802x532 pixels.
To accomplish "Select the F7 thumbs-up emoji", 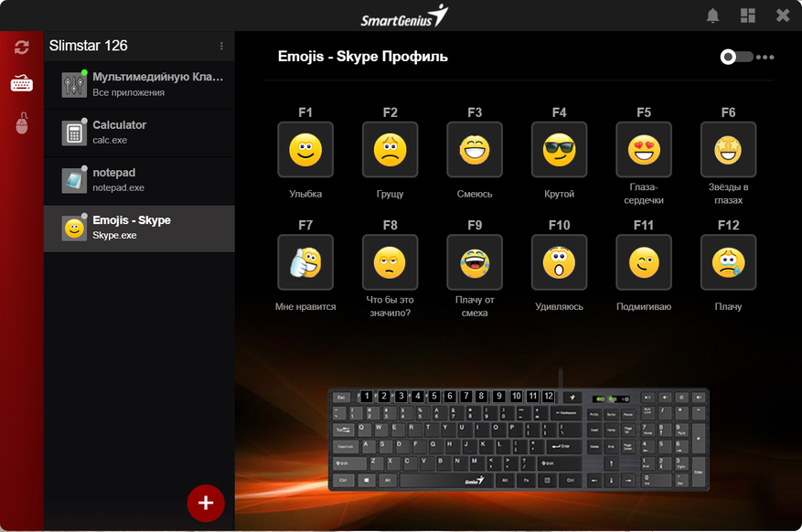I will point(305,262).
